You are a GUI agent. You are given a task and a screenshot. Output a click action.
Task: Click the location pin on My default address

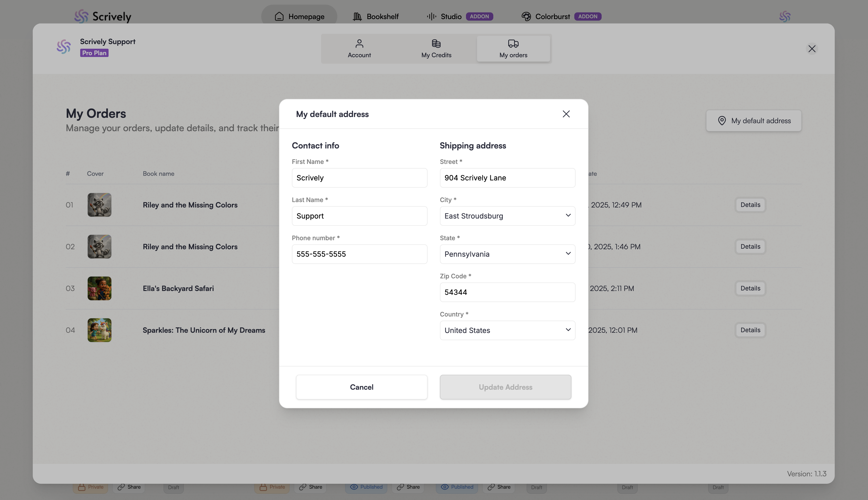722,121
